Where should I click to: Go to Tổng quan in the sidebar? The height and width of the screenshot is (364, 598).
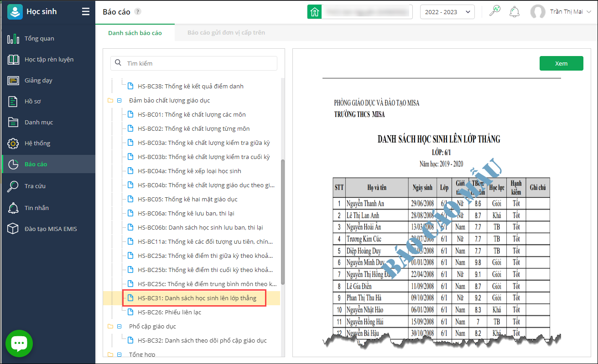[x=39, y=39]
